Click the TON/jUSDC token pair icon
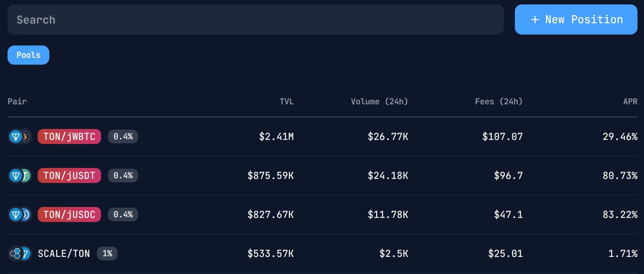This screenshot has height=274, width=644. [x=20, y=215]
